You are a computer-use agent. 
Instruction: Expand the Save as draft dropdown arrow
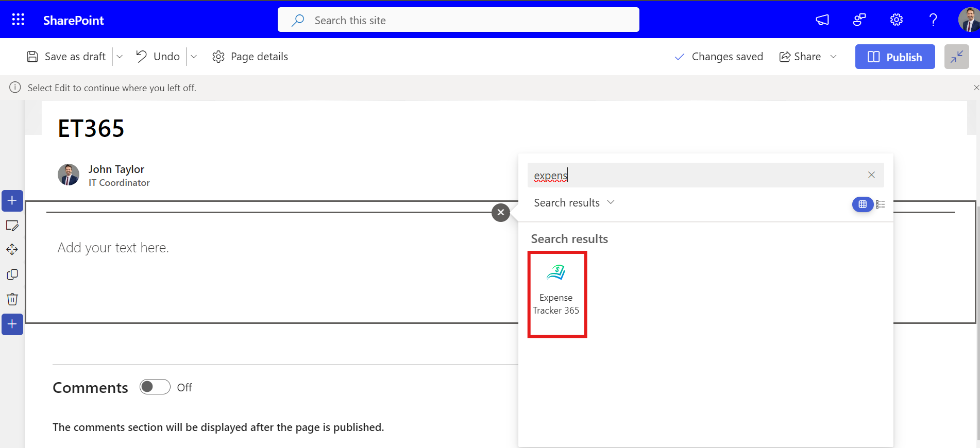(x=120, y=57)
